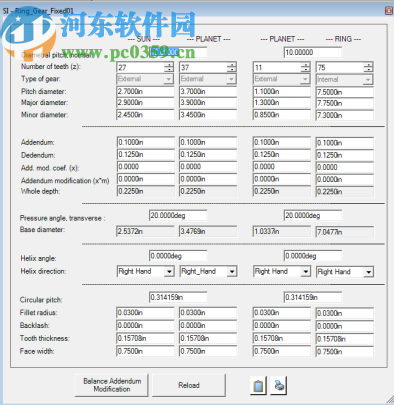Click Sun backlash 0.0000in field
The height and width of the screenshot is (405, 394).
point(145,325)
